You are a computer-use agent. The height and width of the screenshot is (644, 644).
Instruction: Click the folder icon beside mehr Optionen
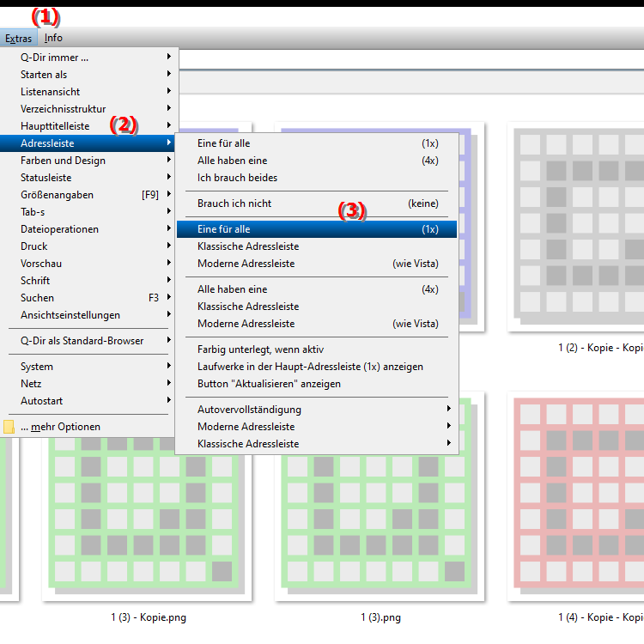[9, 427]
